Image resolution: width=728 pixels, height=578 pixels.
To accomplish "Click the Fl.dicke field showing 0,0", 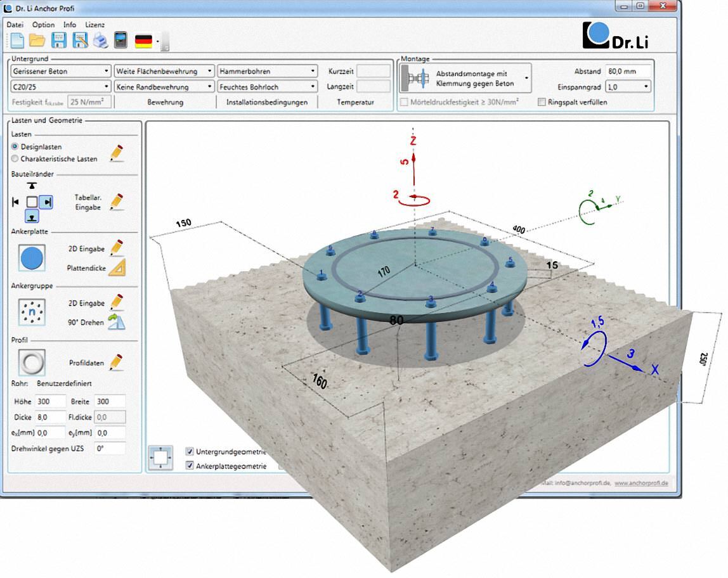I will point(110,417).
